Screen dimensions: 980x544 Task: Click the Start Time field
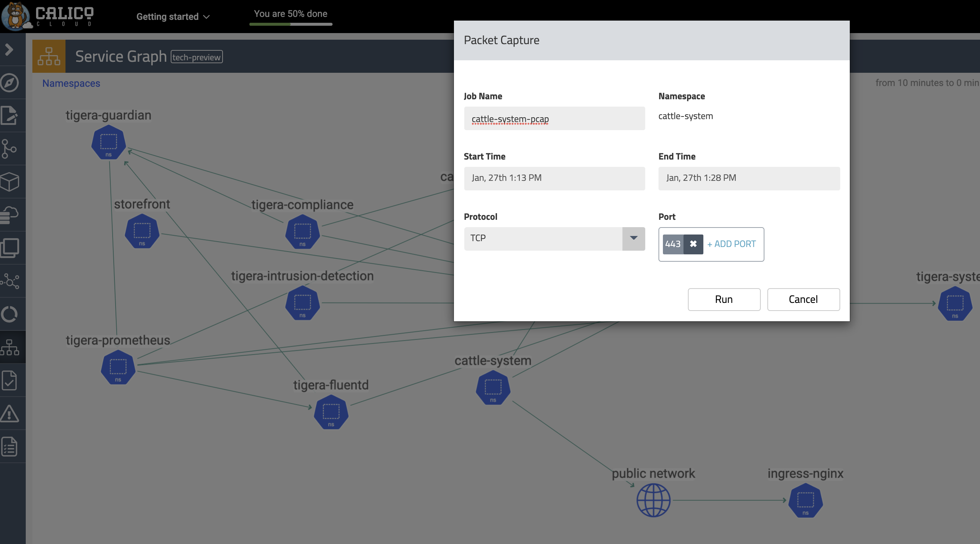(x=554, y=179)
